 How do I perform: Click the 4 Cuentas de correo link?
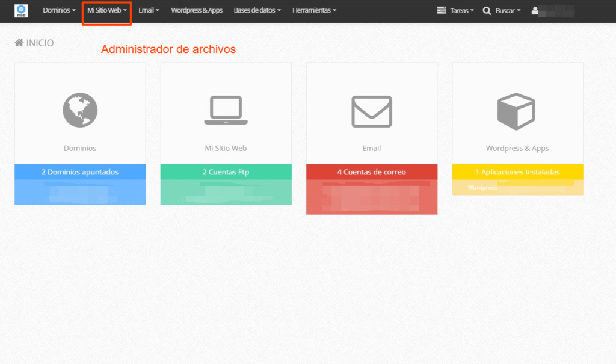click(x=371, y=171)
